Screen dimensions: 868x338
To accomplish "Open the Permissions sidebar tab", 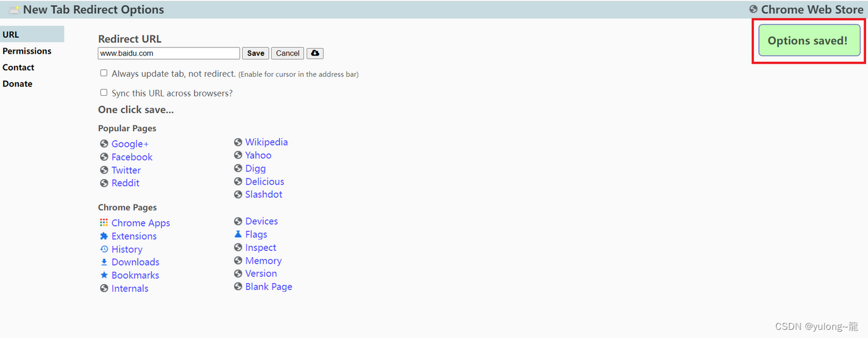I will pos(27,51).
